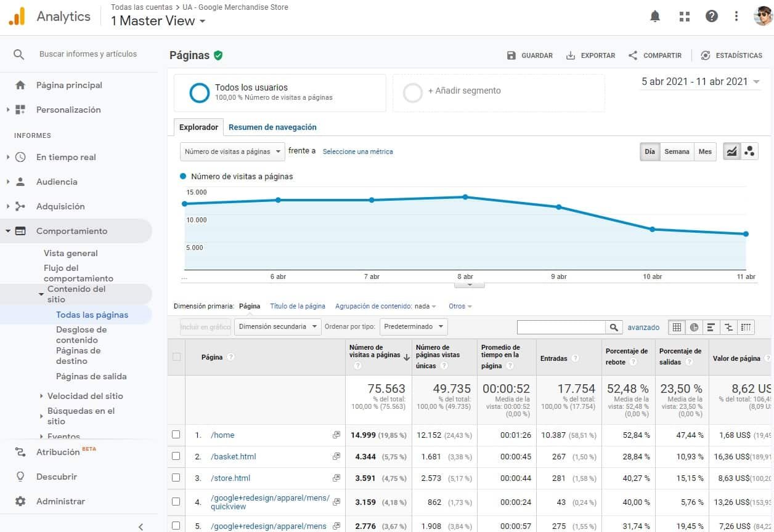The width and height of the screenshot is (774, 532).
Task: Click the En tiempo real clock icon
Action: (20, 157)
